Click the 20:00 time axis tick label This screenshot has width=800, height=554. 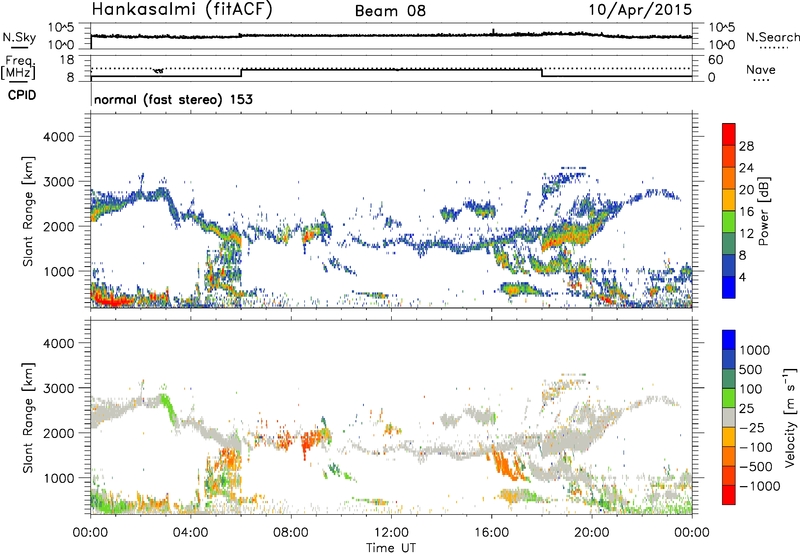point(592,533)
